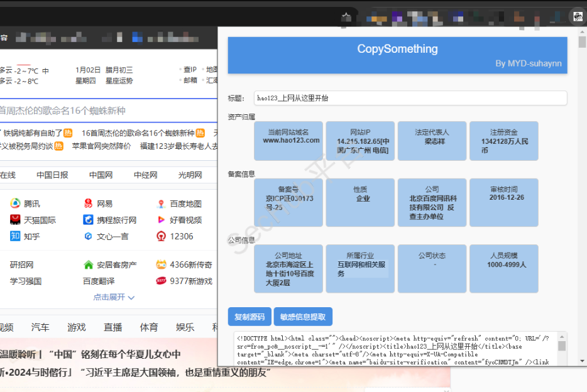The height and width of the screenshot is (392, 587).
Task: Open the Ctrip 携程旅行网 icon
Action: (x=89, y=220)
